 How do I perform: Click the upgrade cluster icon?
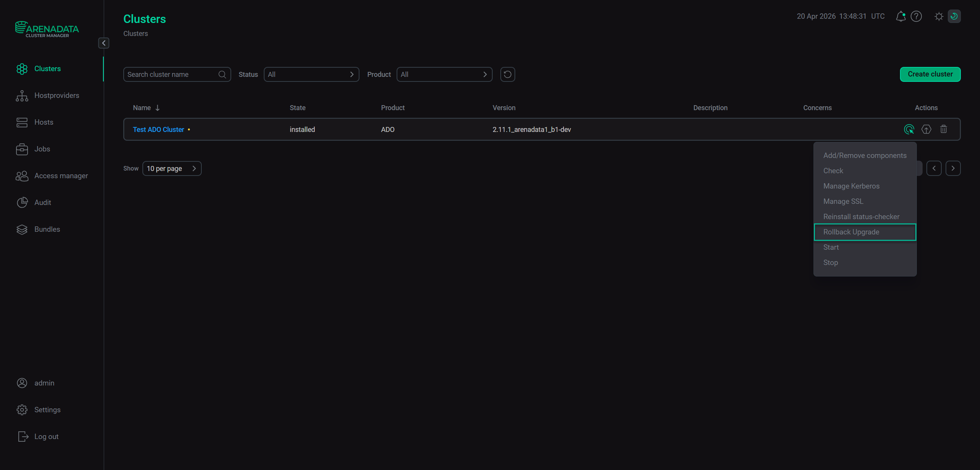(926, 129)
